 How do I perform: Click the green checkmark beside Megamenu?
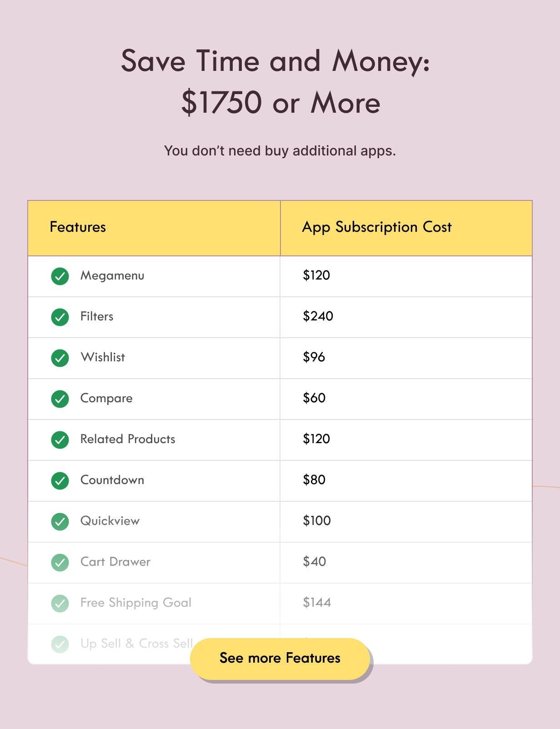tap(60, 276)
